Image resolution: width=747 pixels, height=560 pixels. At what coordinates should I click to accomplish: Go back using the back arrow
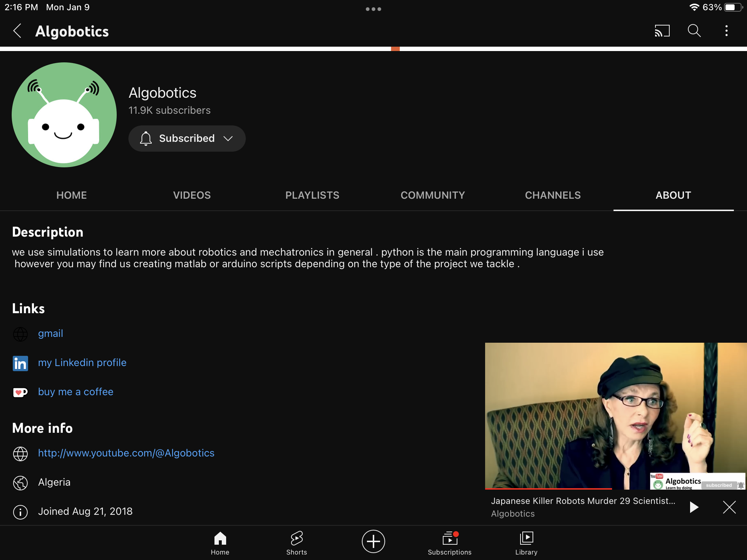point(18,31)
